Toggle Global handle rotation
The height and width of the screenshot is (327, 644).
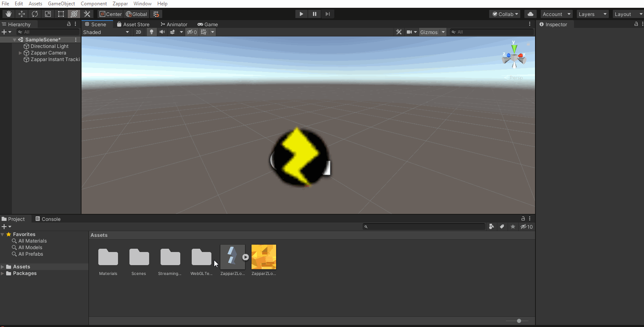(x=136, y=14)
